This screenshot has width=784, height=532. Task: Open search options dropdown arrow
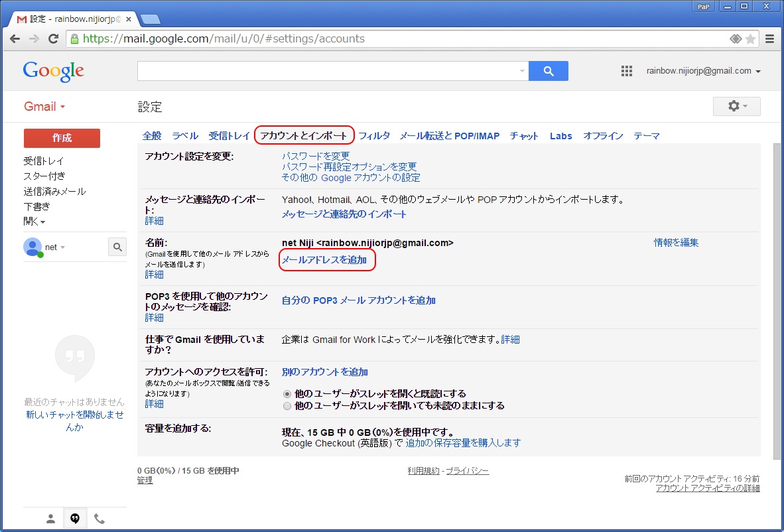click(x=522, y=71)
